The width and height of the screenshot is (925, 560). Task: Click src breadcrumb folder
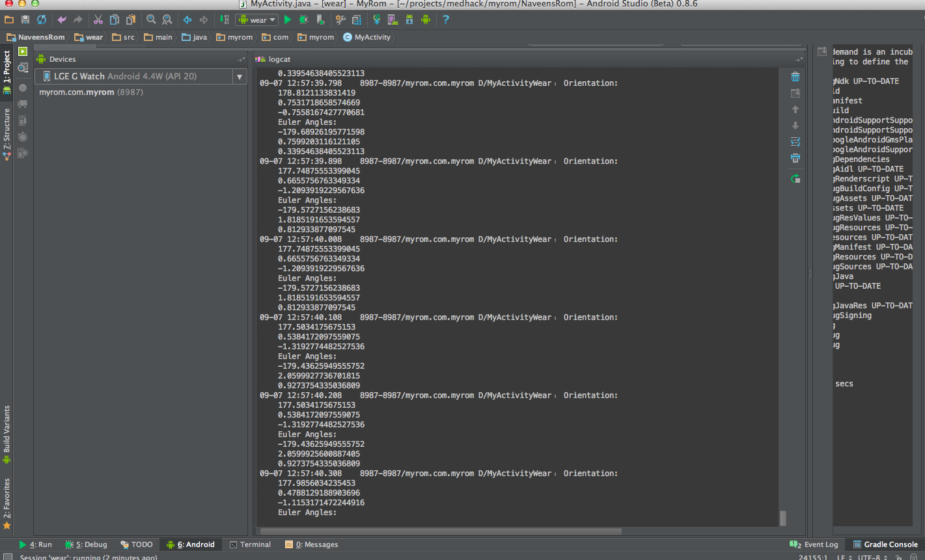[124, 37]
